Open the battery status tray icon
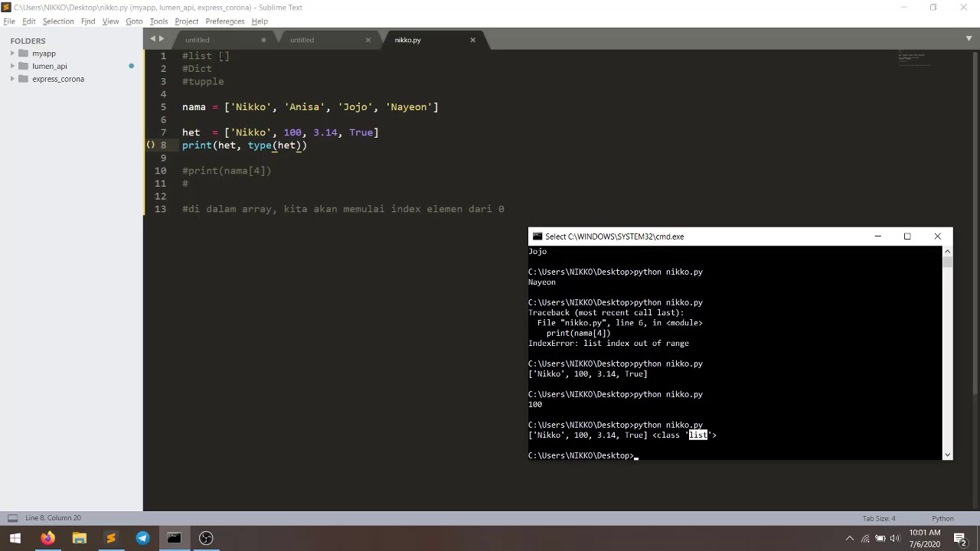The width and height of the screenshot is (980, 551). pos(880,538)
